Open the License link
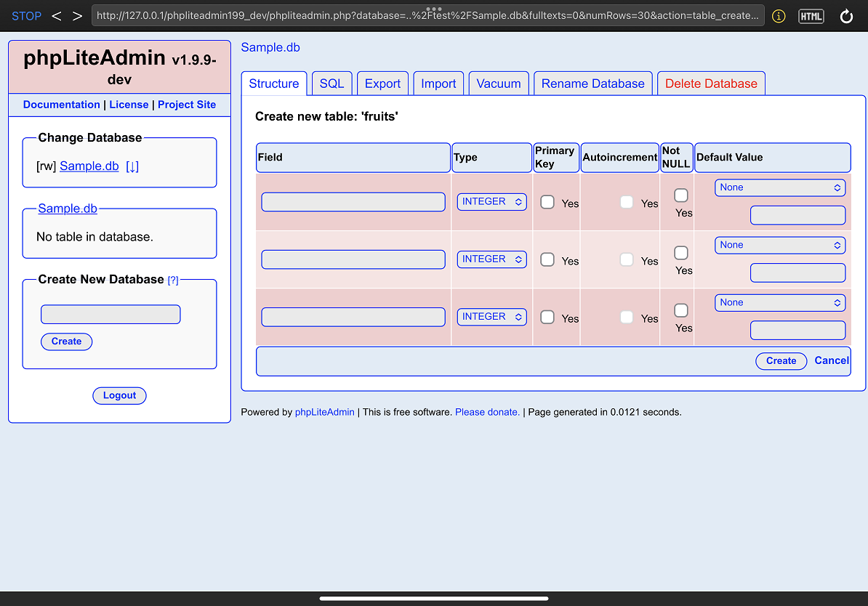Screen dimensions: 868x606 click(129, 105)
